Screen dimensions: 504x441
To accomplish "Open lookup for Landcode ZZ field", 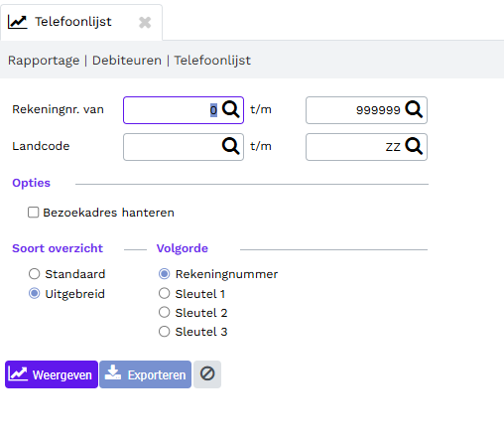I will click(x=414, y=146).
